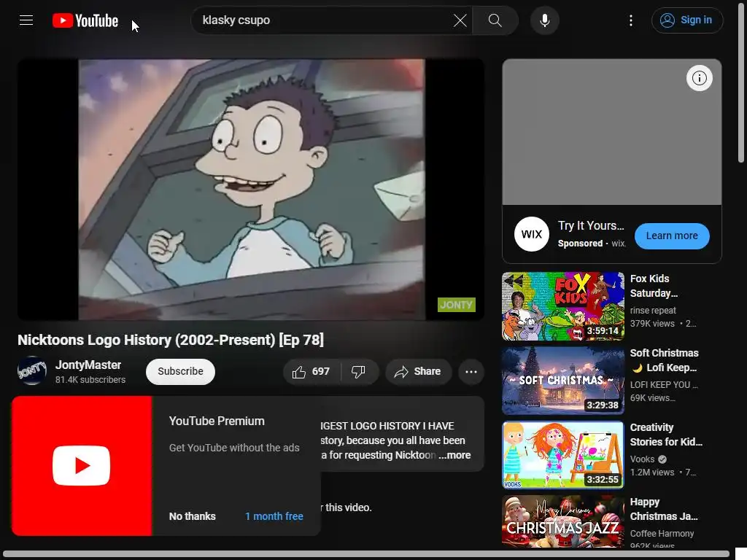Click the magnifying glass search button
Screen dimensions: 747x560
[x=495, y=20]
